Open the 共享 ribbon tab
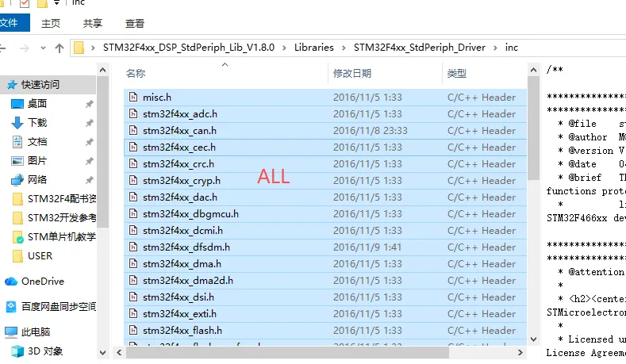 click(93, 24)
